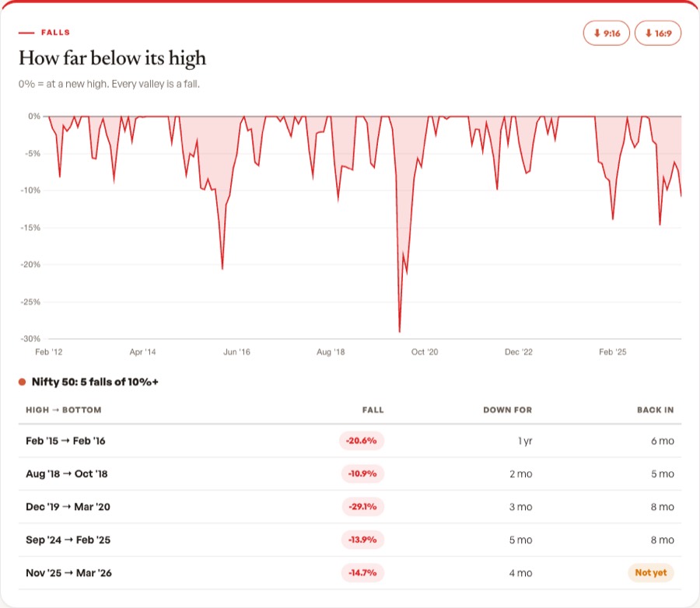Screen dimensions: 700x608
Task: Click the Feb '25 x-axis label
Action: pyautogui.click(x=613, y=352)
